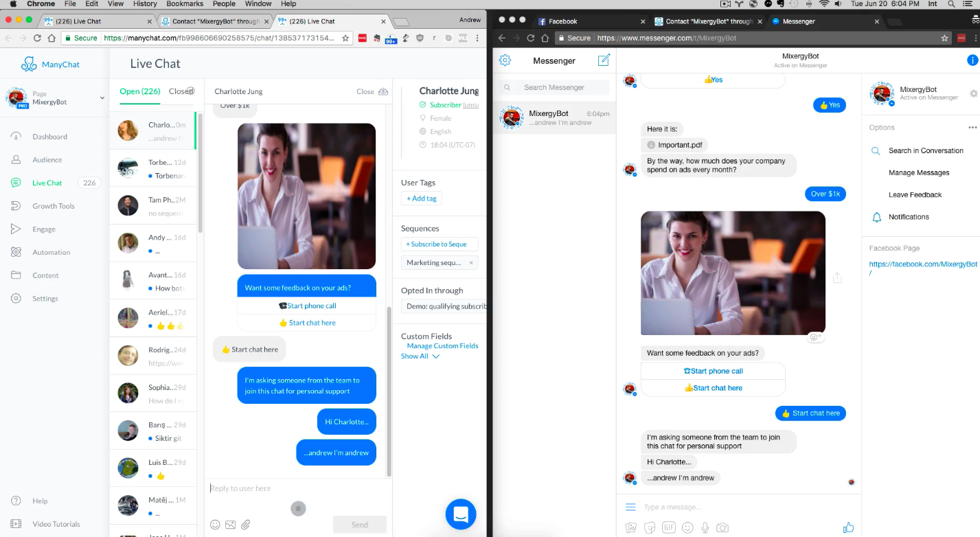Expand Show All custom fields
The image size is (980, 537).
coord(420,356)
